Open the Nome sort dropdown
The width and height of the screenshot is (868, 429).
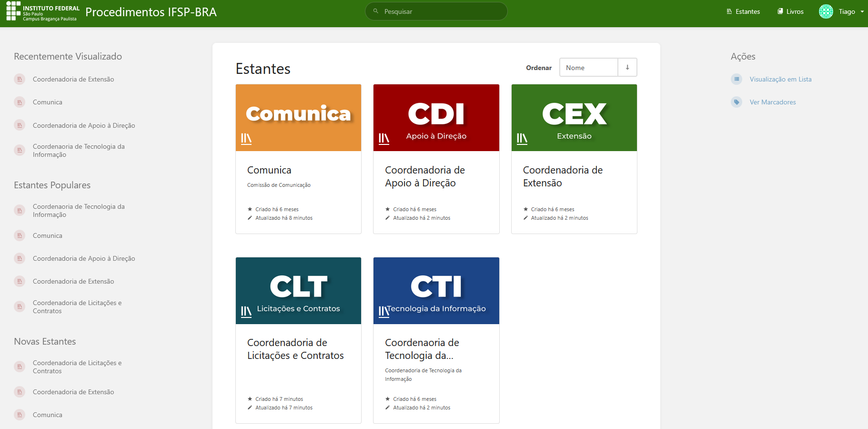[589, 68]
